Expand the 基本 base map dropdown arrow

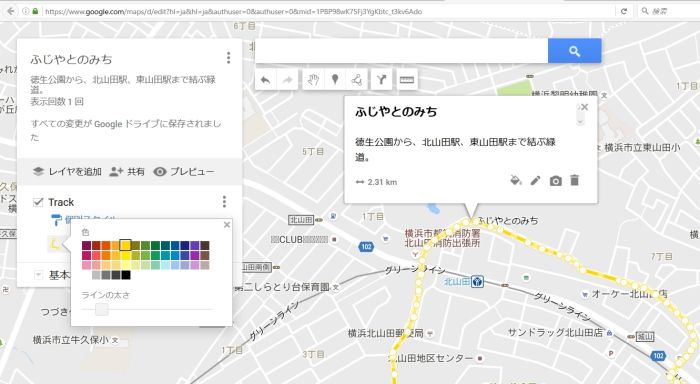click(38, 275)
